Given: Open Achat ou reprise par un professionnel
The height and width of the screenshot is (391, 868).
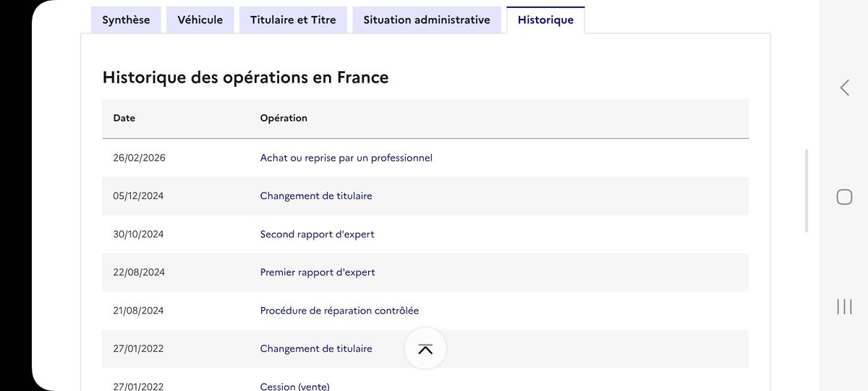Looking at the screenshot, I should 346,158.
